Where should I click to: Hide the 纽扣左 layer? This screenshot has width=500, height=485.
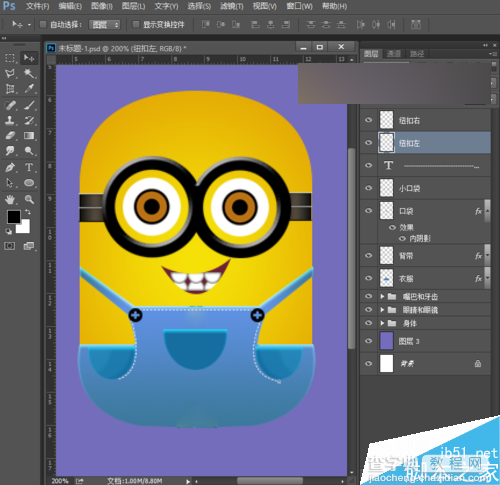368,143
